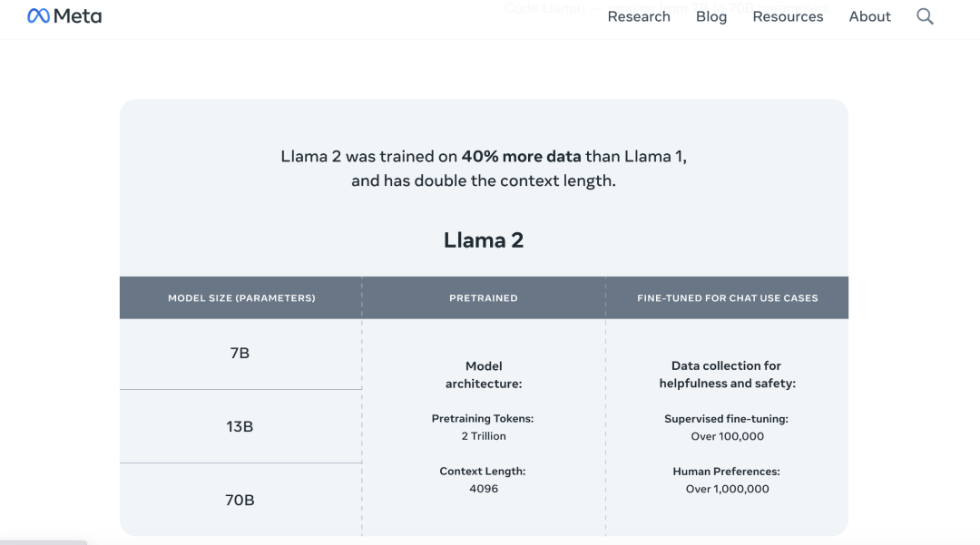Click the Fine-Tuned for Chat Use Cases header
This screenshot has height=545, width=980.
(727, 297)
